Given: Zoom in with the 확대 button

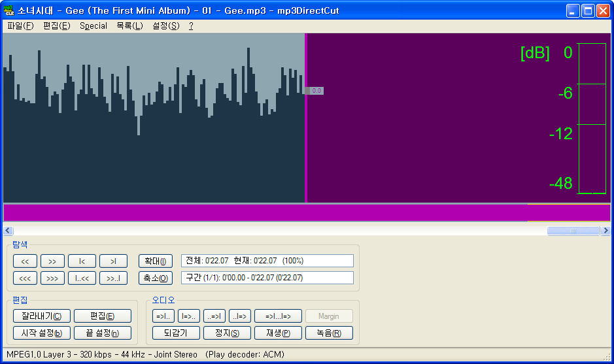Looking at the screenshot, I should point(156,261).
